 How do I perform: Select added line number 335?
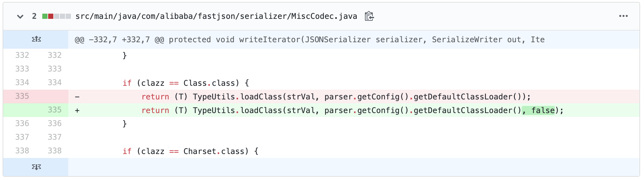(54, 110)
